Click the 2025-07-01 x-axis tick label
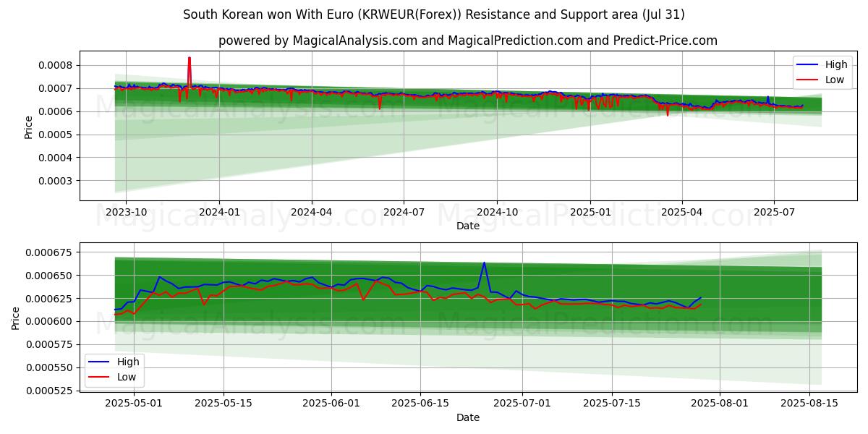This screenshot has height=434, width=868. coord(523,404)
